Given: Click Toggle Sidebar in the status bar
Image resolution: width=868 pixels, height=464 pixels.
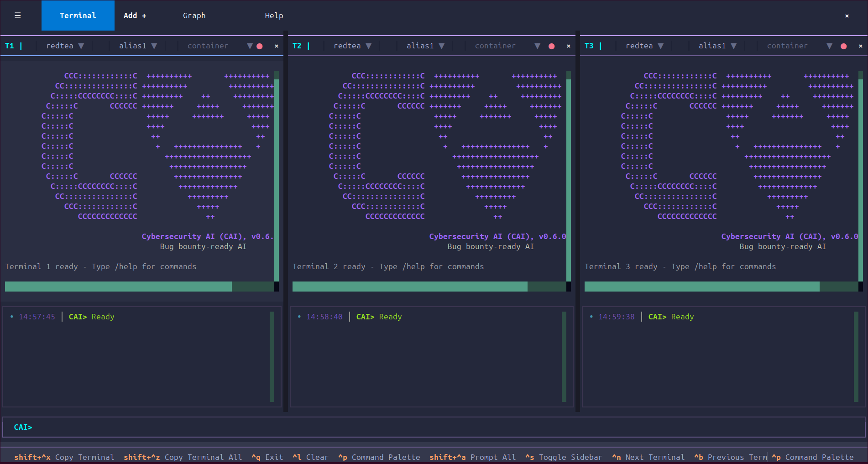Looking at the screenshot, I should 564,457.
